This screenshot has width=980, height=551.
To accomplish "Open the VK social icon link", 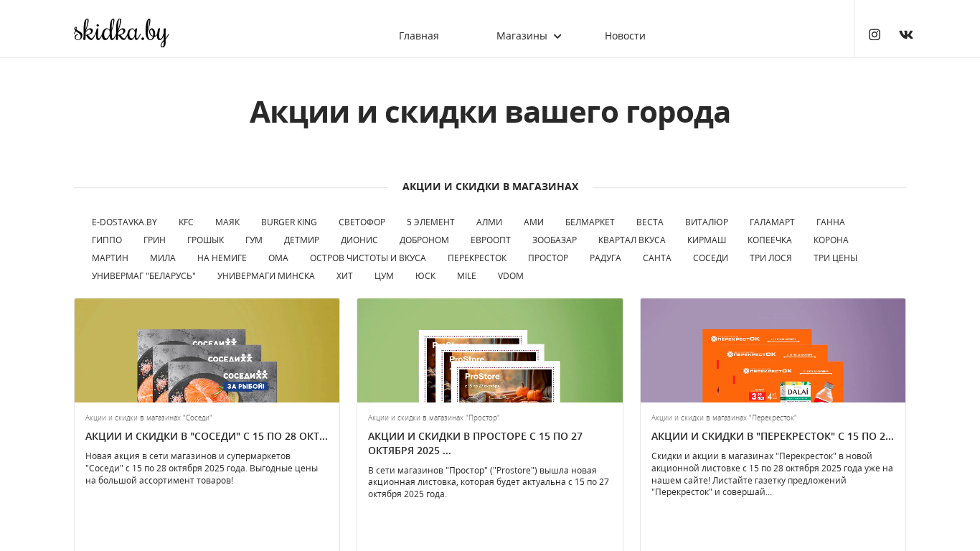I will [906, 34].
